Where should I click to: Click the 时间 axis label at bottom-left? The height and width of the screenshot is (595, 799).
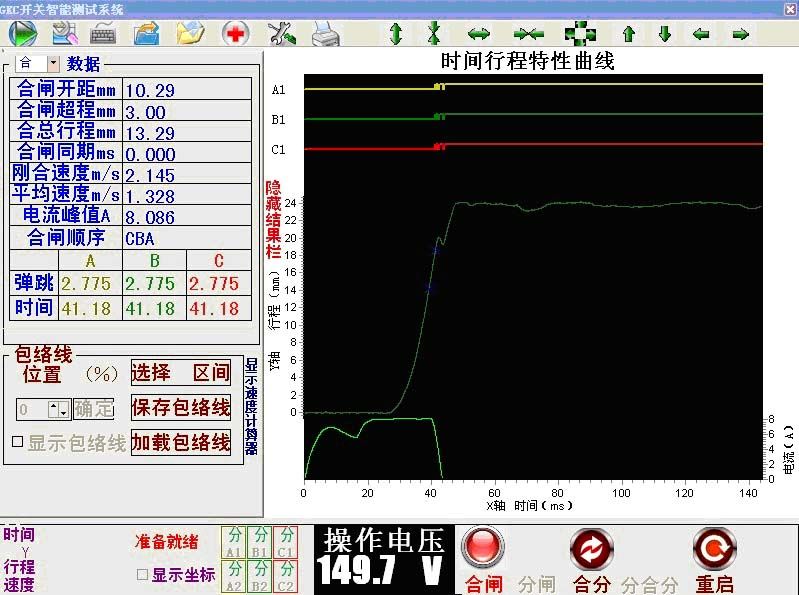[x=19, y=535]
